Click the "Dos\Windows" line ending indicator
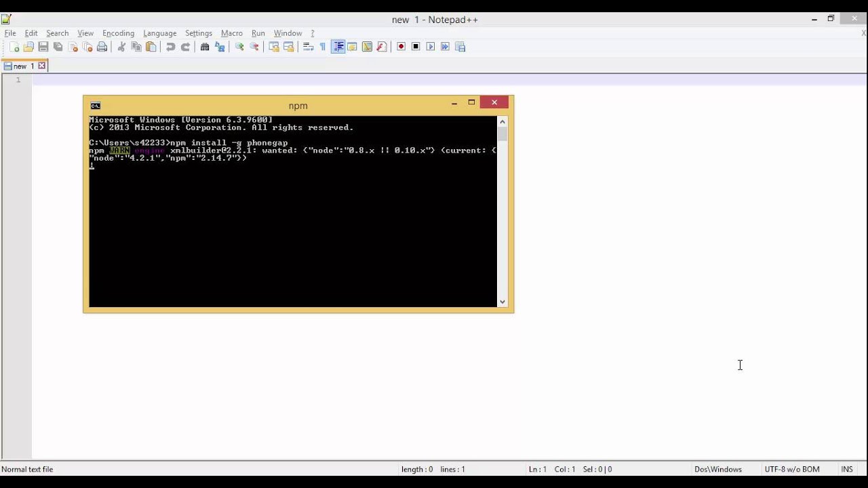The image size is (868, 488). 718,469
